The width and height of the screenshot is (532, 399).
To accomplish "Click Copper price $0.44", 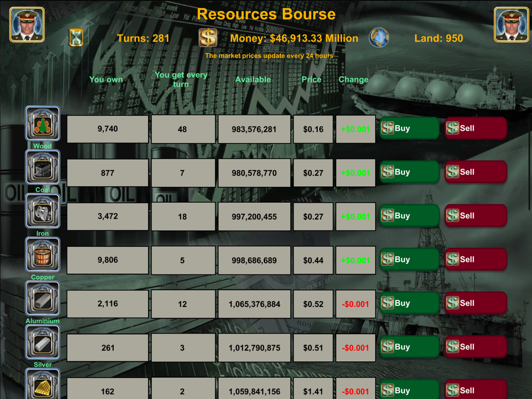I will coord(313,260).
